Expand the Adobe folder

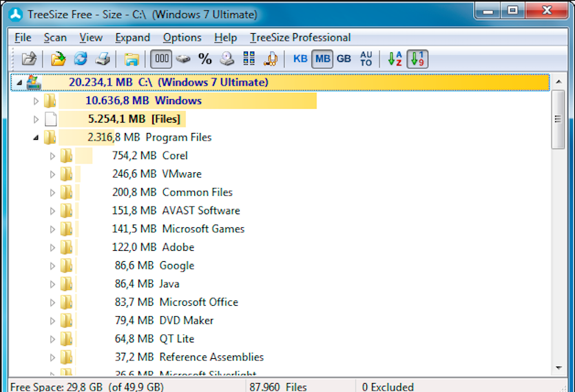52,248
